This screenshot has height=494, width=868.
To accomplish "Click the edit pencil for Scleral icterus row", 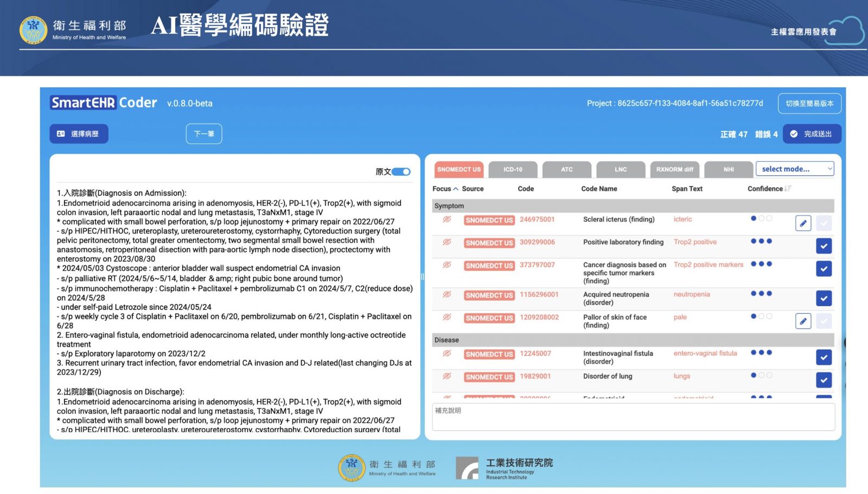I will pos(803,223).
